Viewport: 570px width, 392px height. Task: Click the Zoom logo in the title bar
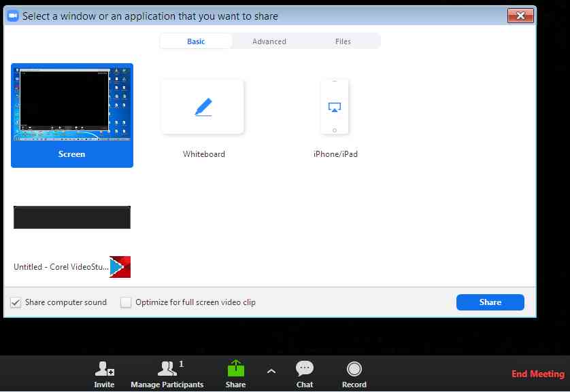pyautogui.click(x=13, y=16)
